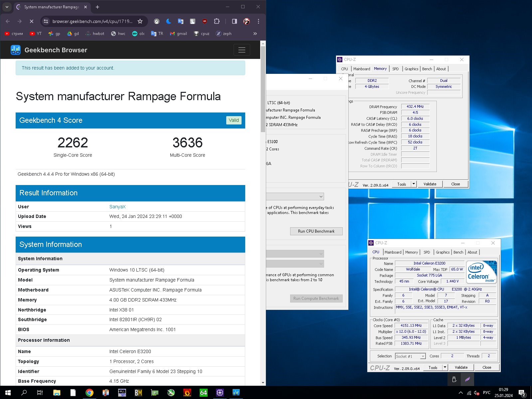Screen dimensions: 532x399
Task: Open the About tab in lower CPU-Z window
Action: tap(472, 252)
